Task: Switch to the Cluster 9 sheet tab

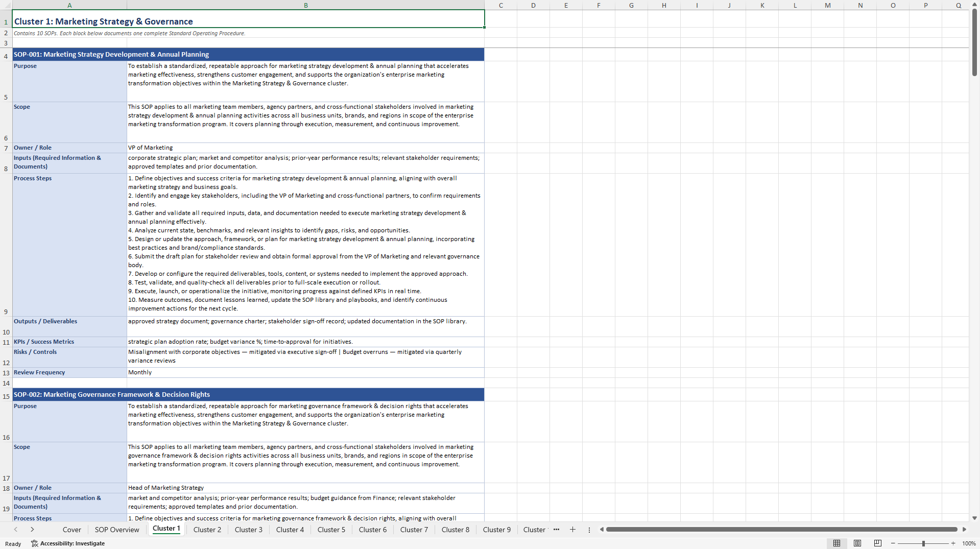Action: coord(497,530)
